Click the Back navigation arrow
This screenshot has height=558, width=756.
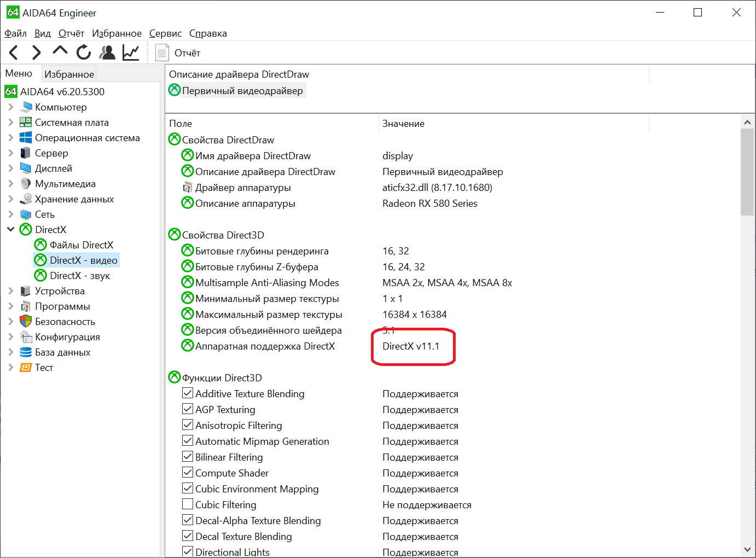point(14,53)
